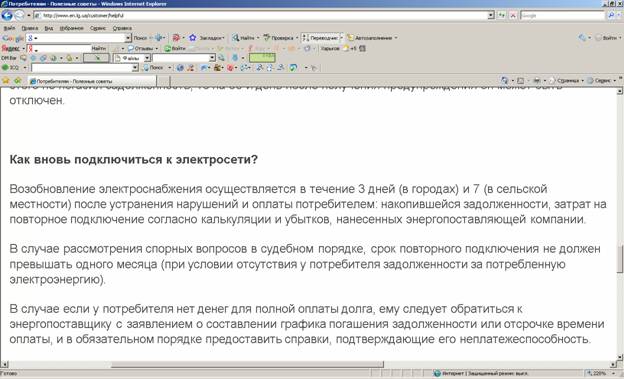Open Отзывы speech-bubble on the Яндекс bar
This screenshot has height=379, width=624.
pos(142,48)
